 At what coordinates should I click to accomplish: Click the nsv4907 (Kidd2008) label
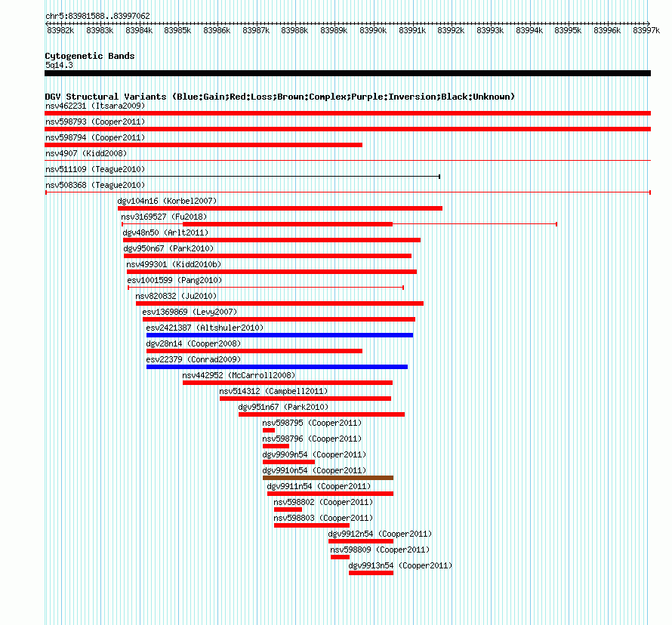86,153
